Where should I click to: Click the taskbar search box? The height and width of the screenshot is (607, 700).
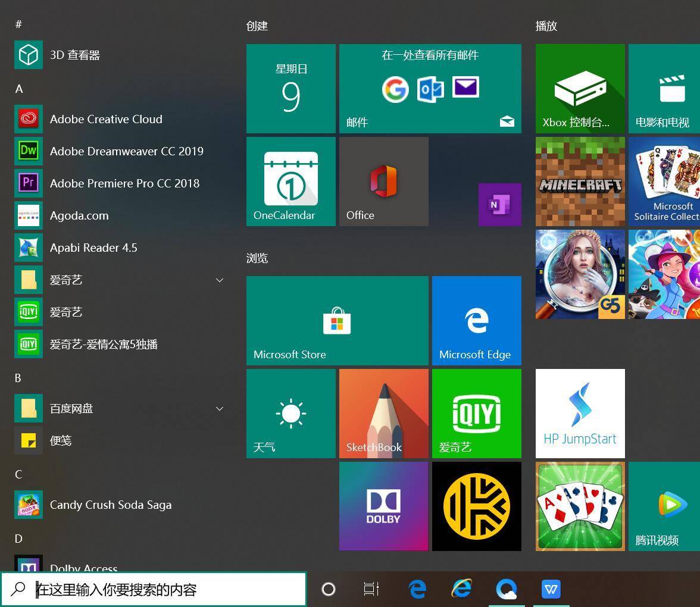tap(154, 590)
